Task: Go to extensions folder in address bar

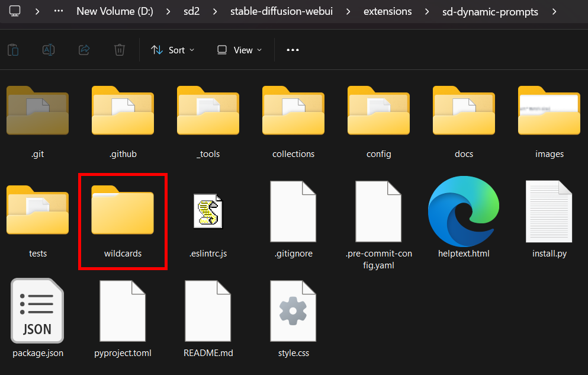Action: (x=387, y=11)
